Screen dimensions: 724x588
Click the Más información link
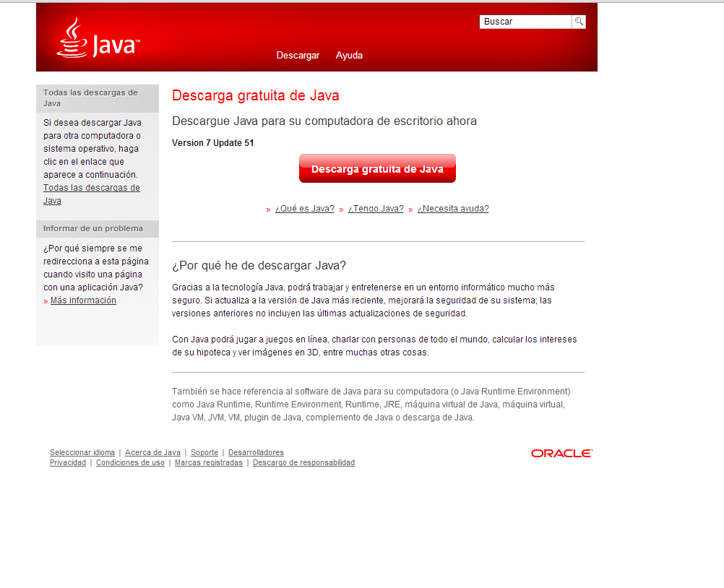[x=83, y=301]
